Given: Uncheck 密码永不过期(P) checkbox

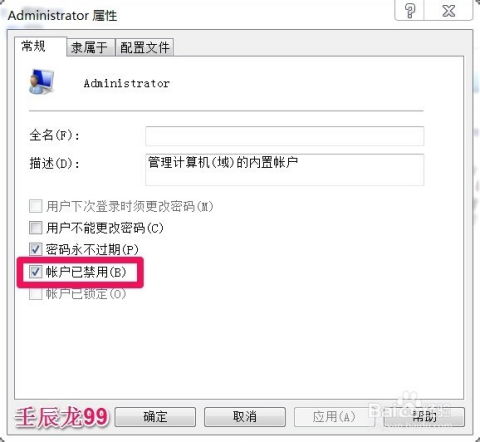Looking at the screenshot, I should pyautogui.click(x=36, y=249).
